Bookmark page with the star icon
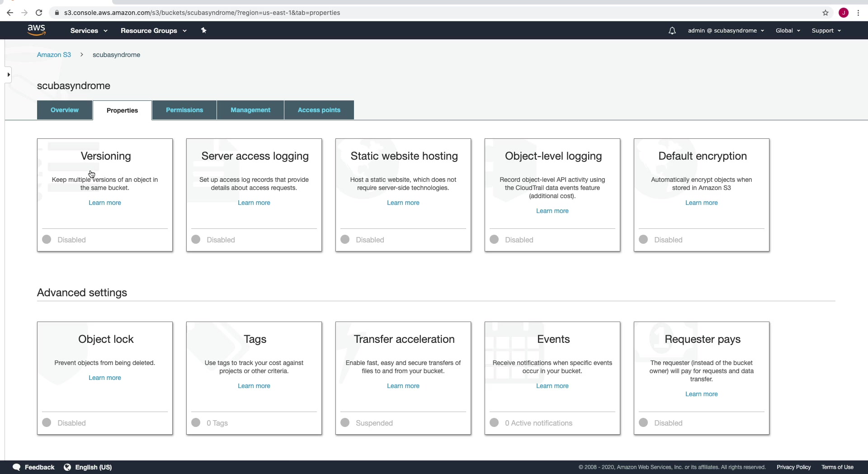868x474 pixels. pyautogui.click(x=826, y=13)
